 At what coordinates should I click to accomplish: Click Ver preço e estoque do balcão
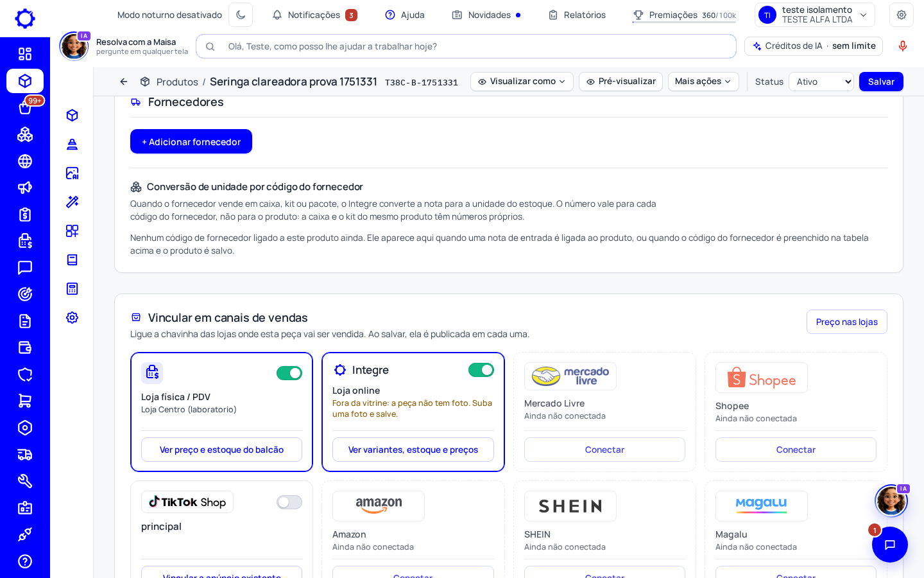point(221,450)
